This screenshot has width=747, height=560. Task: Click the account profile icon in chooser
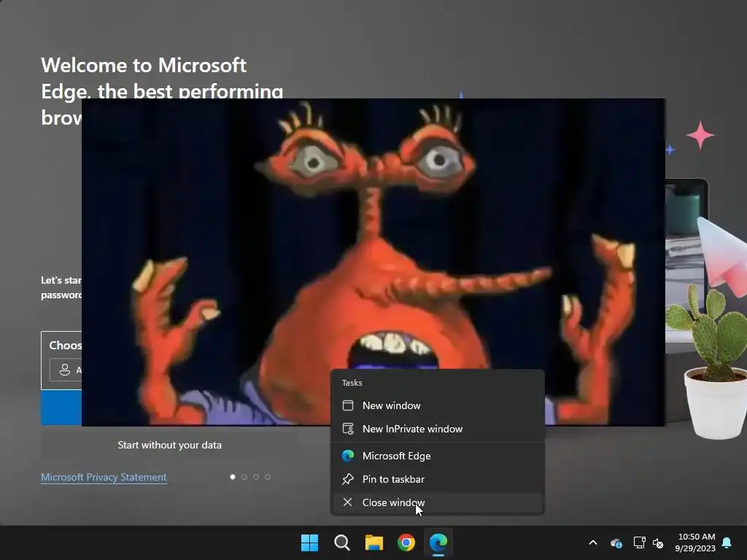[x=65, y=370]
